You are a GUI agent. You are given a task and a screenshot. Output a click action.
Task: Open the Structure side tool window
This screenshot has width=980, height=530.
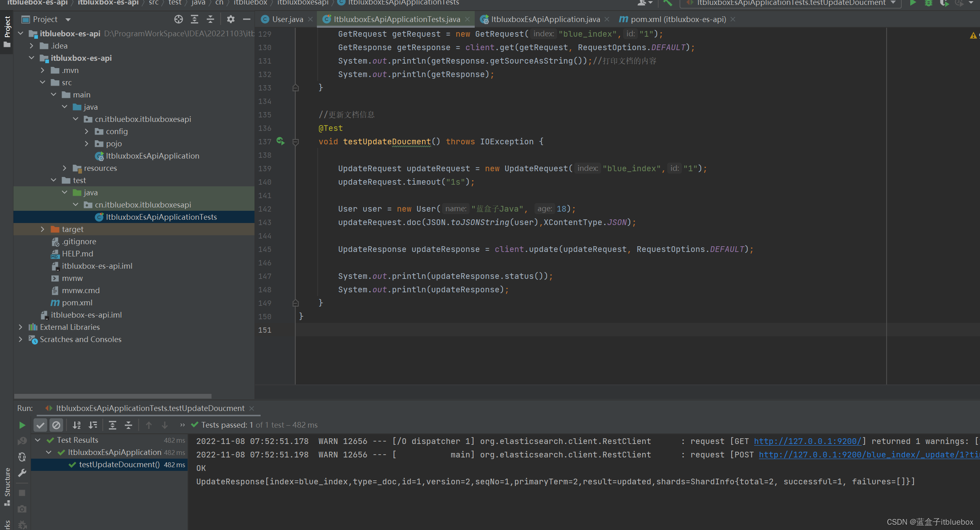[x=7, y=486]
